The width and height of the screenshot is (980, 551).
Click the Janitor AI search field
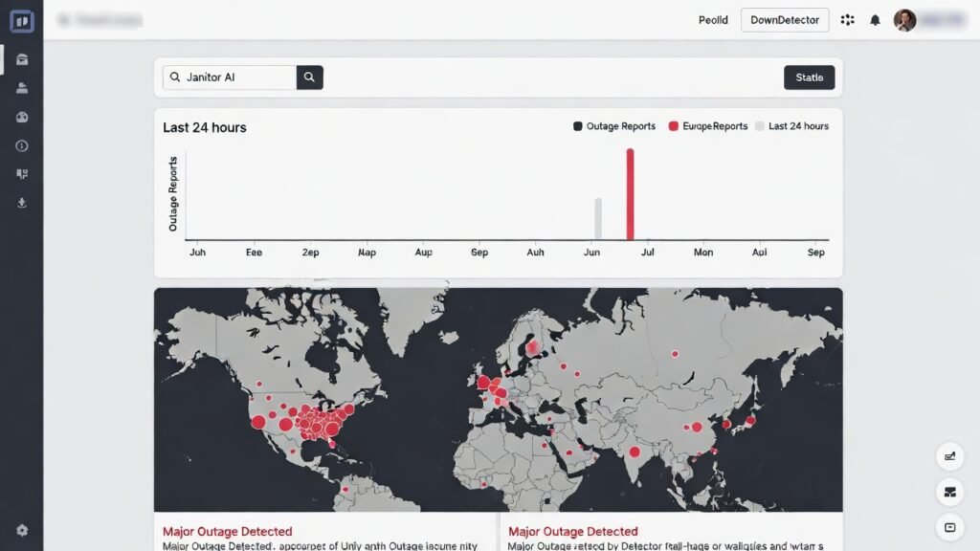(x=230, y=77)
